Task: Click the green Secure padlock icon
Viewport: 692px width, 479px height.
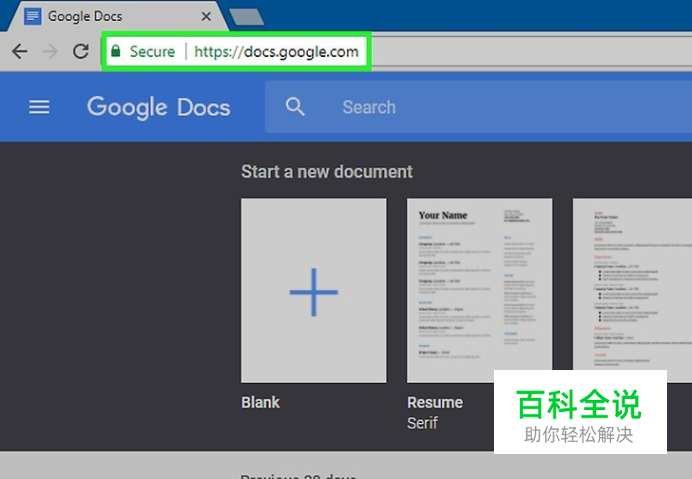Action: (116, 51)
